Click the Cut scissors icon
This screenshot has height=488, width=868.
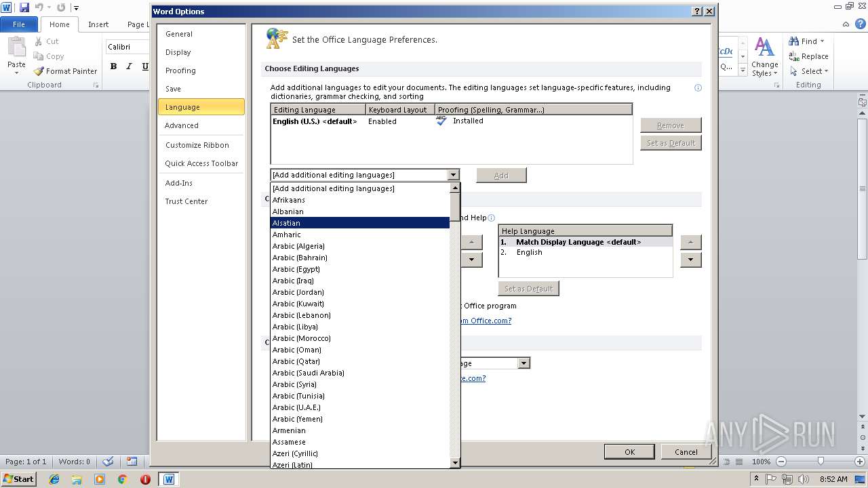39,41
